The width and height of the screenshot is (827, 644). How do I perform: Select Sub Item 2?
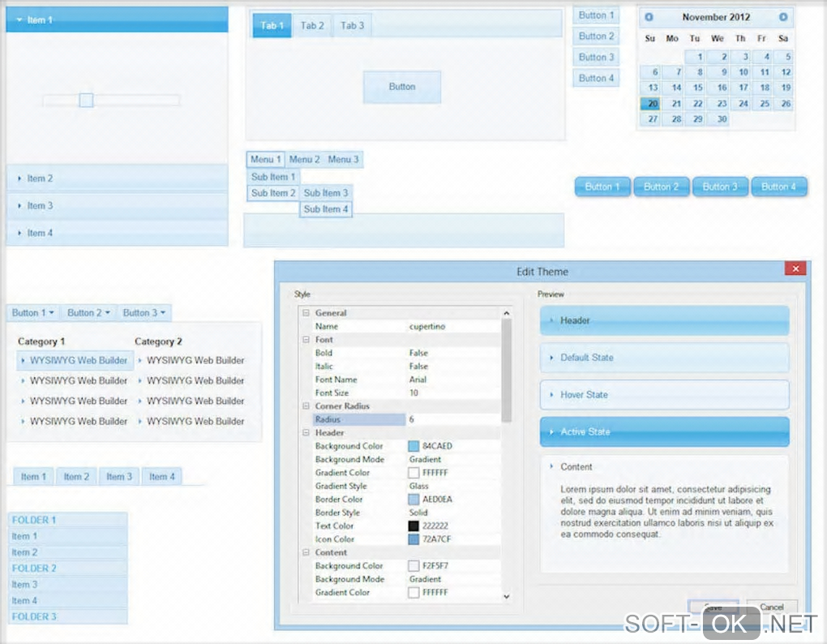273,193
